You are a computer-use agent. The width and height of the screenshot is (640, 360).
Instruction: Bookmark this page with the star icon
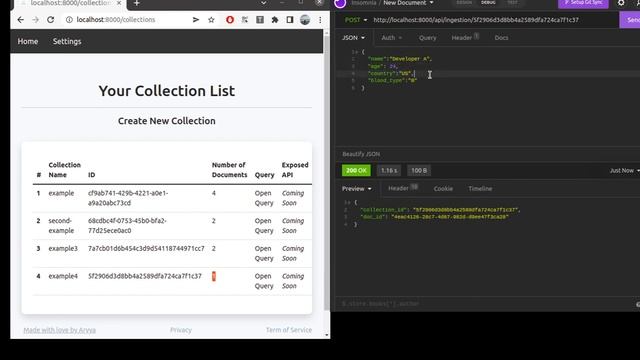(211, 20)
